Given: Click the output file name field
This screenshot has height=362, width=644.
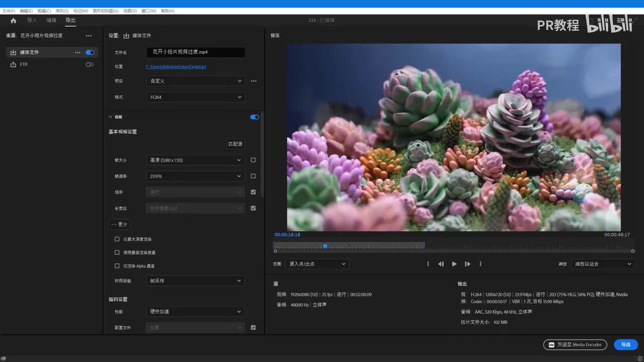Looking at the screenshot, I should pos(196,52).
